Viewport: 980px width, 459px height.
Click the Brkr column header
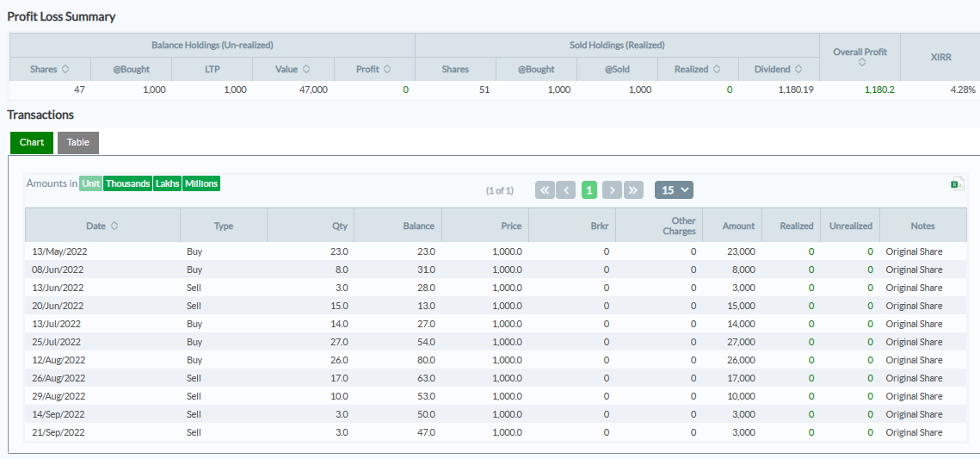572,226
